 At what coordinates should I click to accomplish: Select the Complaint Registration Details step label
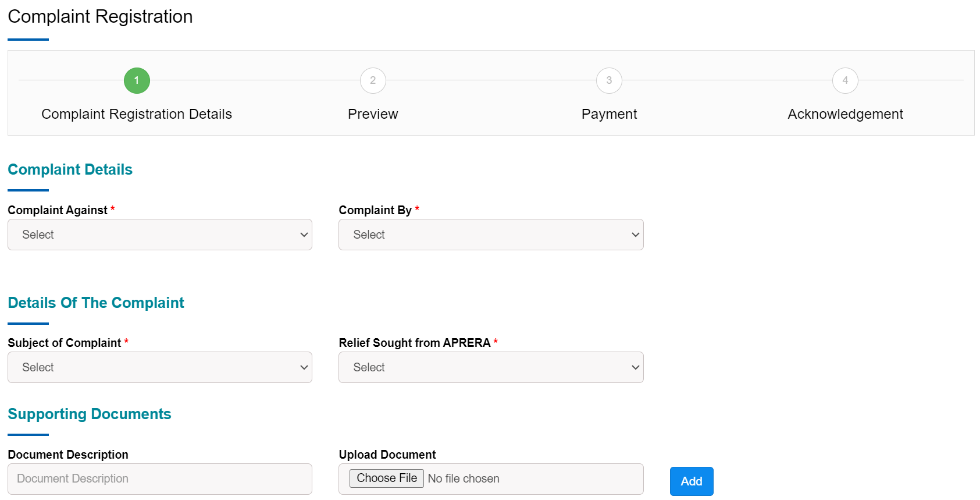tap(137, 114)
